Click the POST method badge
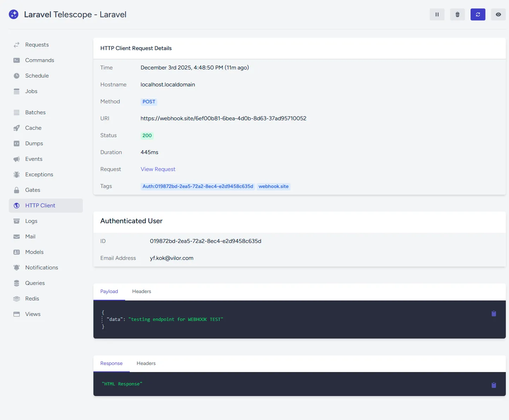This screenshot has width=509, height=420. pyautogui.click(x=149, y=102)
